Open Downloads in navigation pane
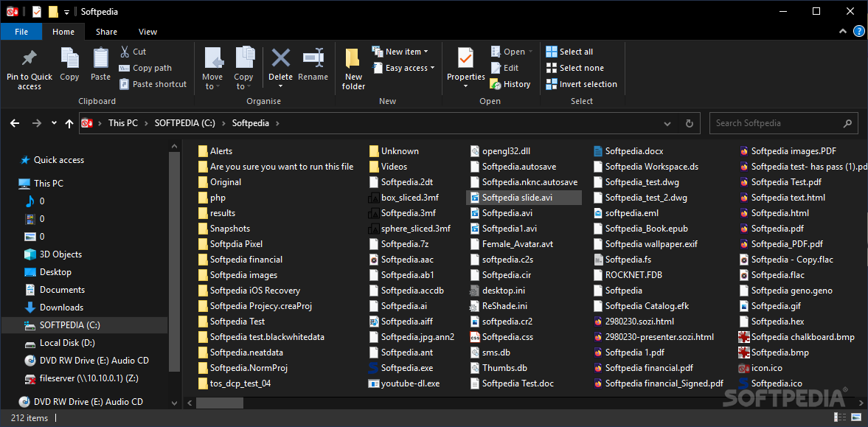The height and width of the screenshot is (427, 868). [x=61, y=308]
